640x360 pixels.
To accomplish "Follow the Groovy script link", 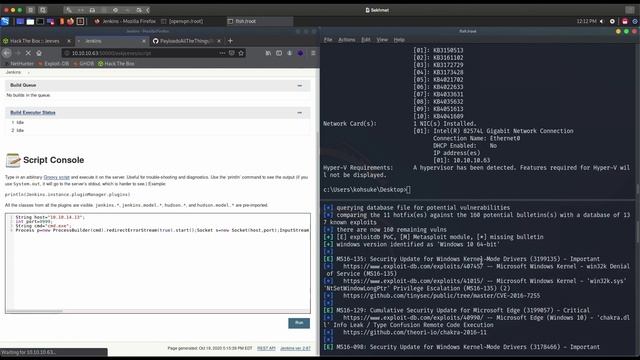I will (56, 178).
